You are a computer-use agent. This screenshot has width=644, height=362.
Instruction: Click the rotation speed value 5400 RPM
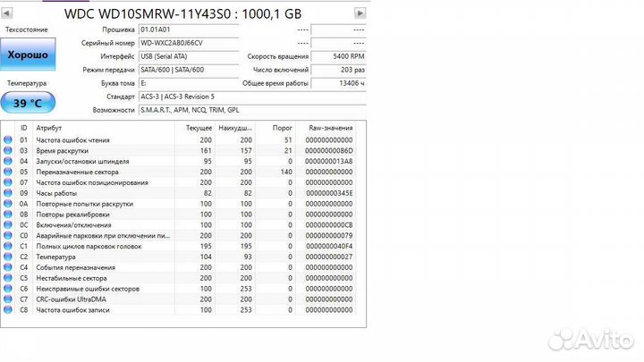pyautogui.click(x=338, y=56)
